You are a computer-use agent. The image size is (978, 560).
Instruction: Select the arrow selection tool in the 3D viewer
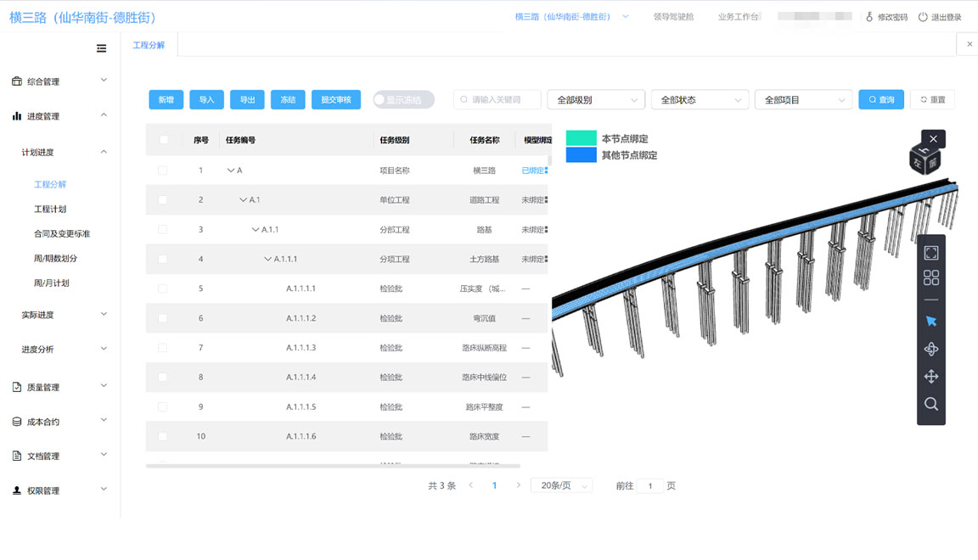[x=930, y=321]
